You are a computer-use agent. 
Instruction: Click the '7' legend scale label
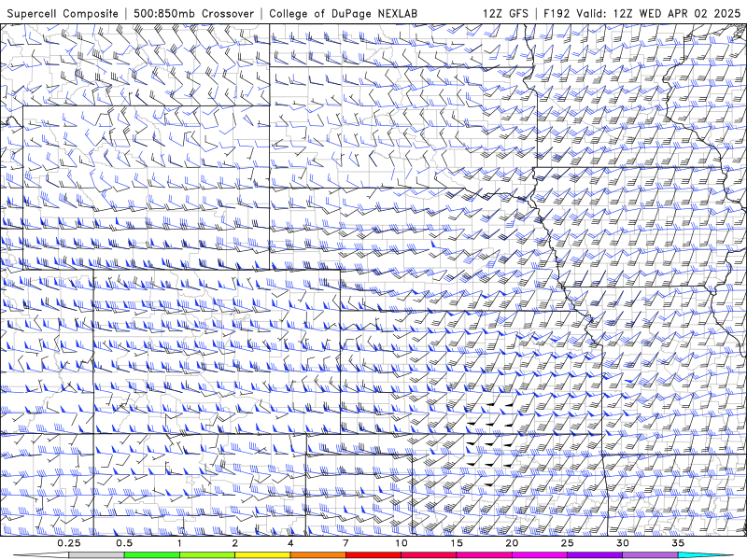tap(345, 543)
